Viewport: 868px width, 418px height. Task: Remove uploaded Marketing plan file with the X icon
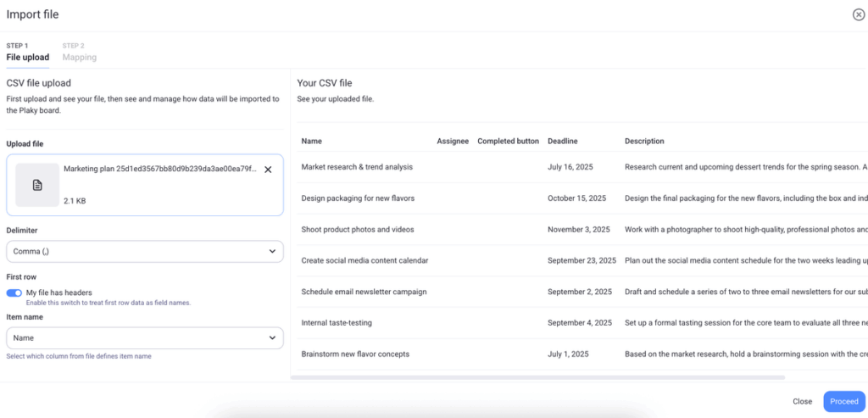268,170
